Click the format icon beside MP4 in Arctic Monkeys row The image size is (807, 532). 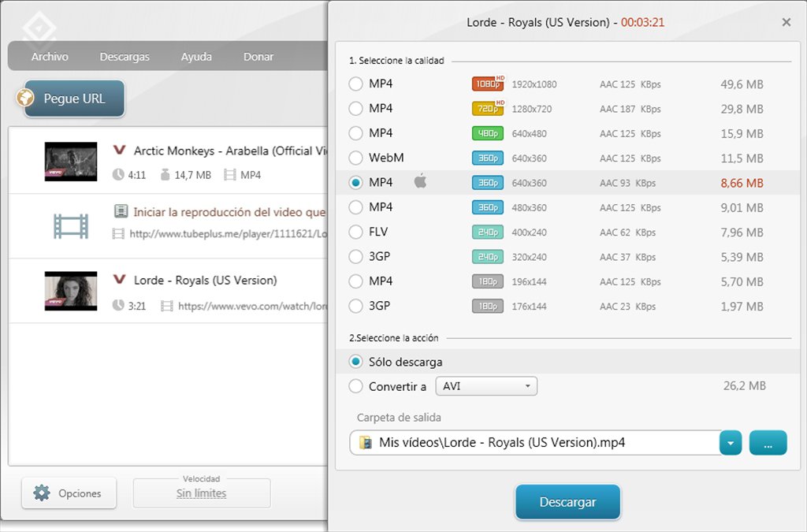[x=229, y=175]
